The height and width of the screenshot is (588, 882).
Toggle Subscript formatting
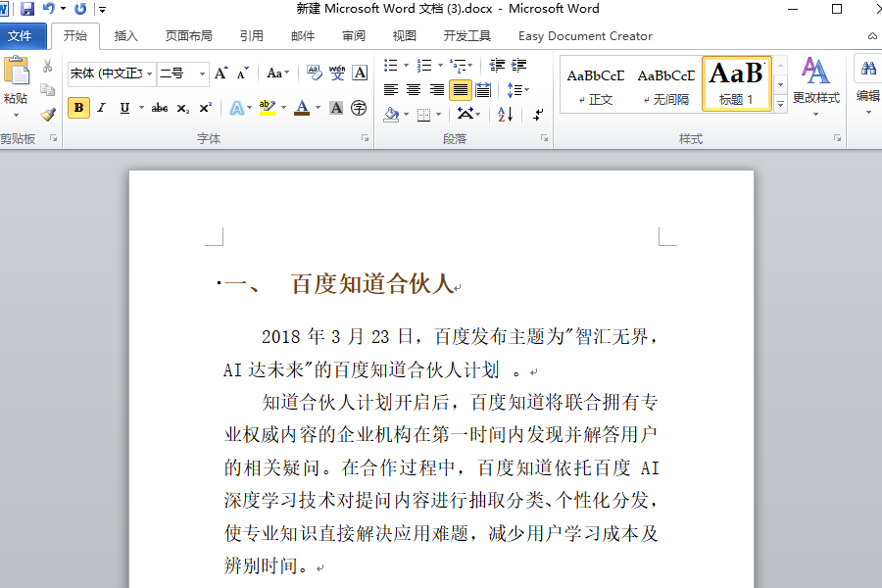183,108
